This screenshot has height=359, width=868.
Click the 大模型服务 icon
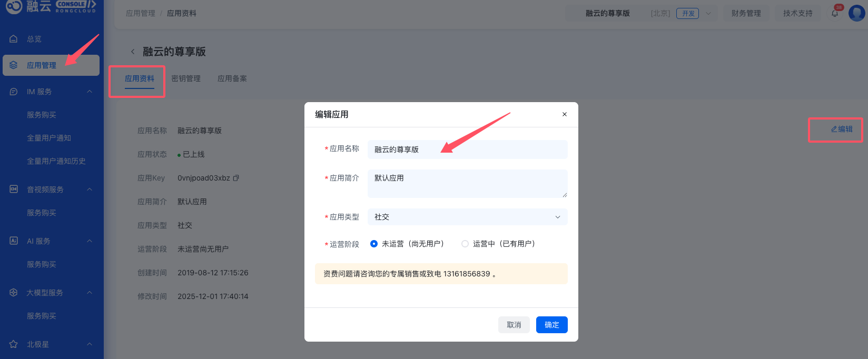point(14,293)
